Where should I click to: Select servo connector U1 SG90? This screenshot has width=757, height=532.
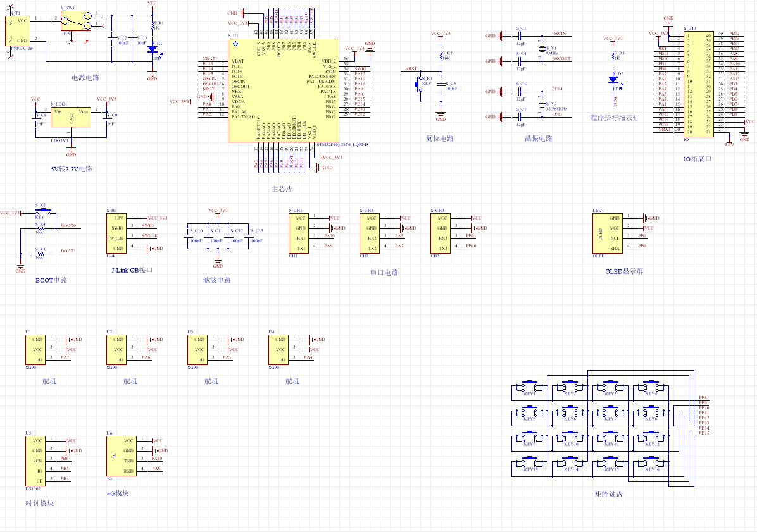click(x=35, y=350)
